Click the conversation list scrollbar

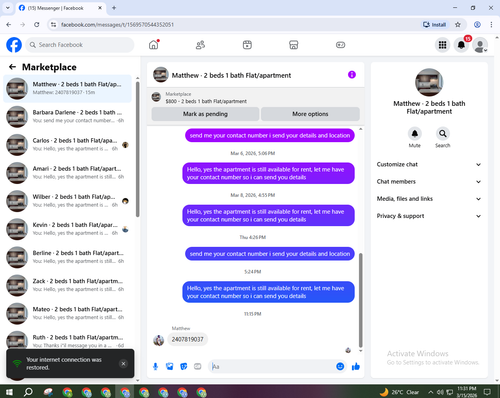click(x=138, y=148)
